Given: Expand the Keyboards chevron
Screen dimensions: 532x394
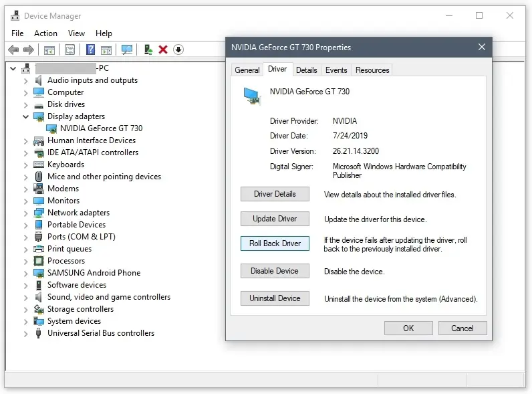Looking at the screenshot, I should pyautogui.click(x=26, y=165).
